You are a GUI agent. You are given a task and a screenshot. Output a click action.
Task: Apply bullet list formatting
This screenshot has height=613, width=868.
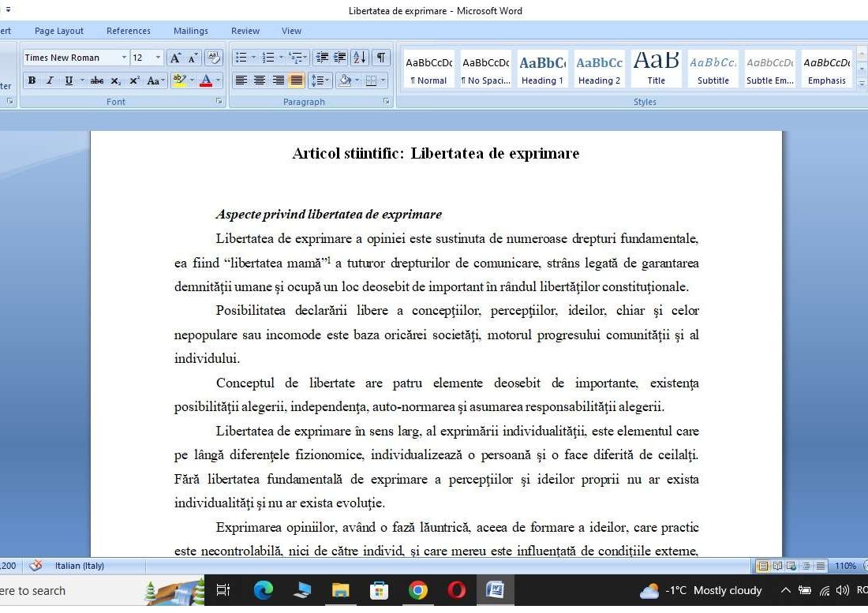point(241,57)
